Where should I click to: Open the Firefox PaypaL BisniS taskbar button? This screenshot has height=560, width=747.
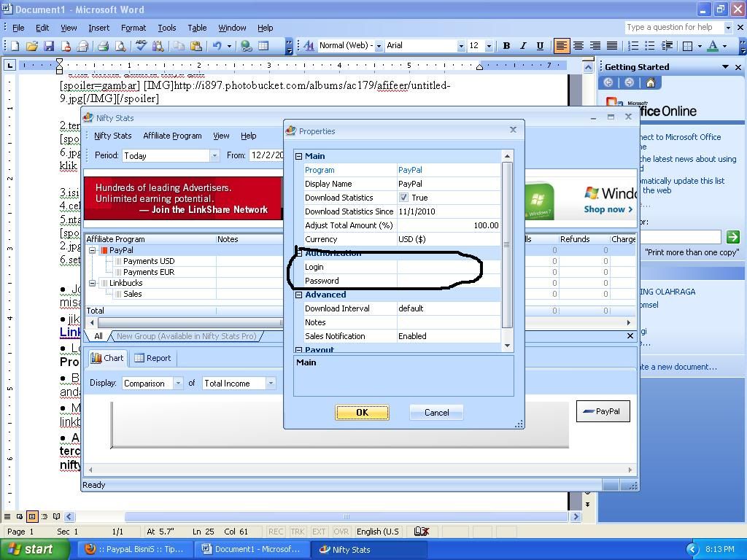point(134,550)
